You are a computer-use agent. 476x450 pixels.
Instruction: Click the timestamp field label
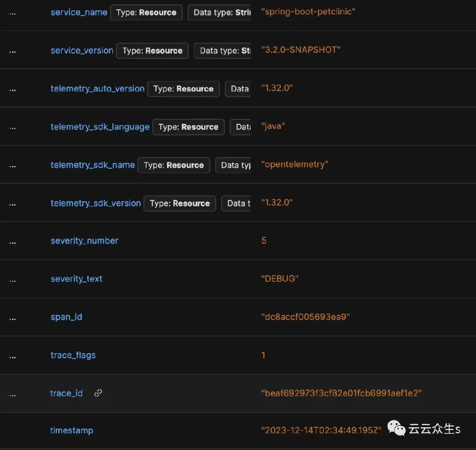pyautogui.click(x=71, y=431)
